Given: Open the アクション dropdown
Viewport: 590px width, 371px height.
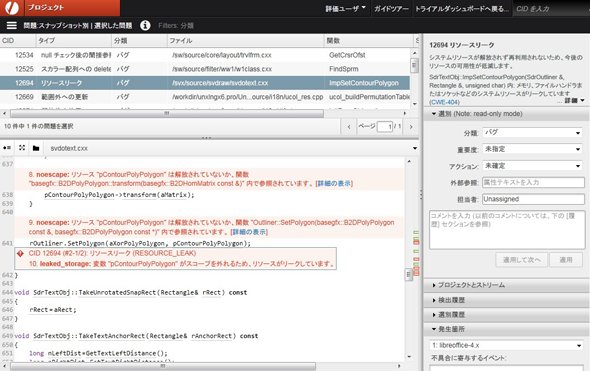Looking at the screenshot, I should [x=532, y=166].
